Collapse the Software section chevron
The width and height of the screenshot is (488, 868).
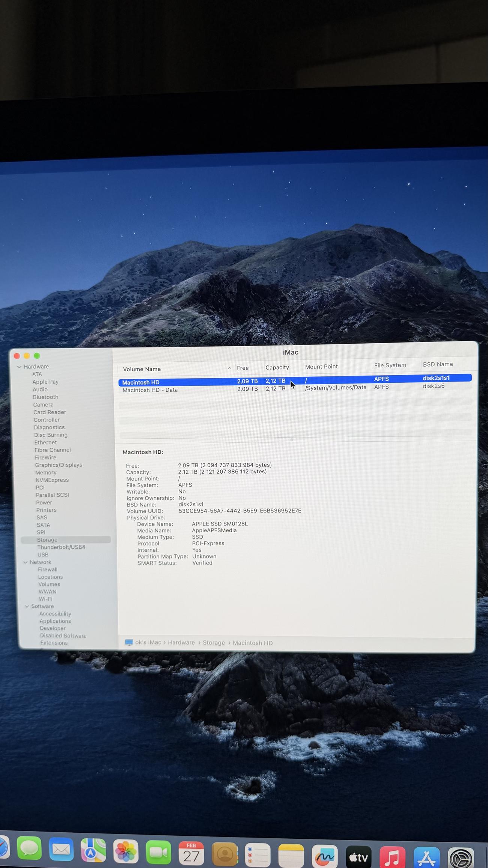point(27,607)
